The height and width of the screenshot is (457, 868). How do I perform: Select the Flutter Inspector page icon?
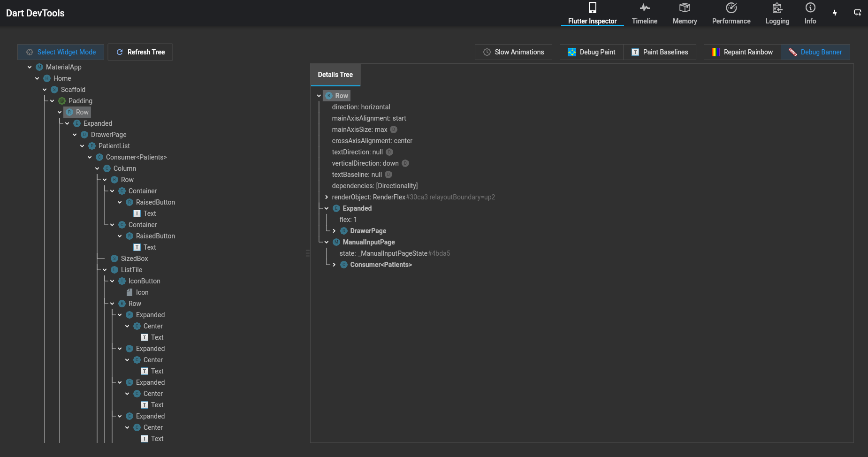tap(592, 8)
